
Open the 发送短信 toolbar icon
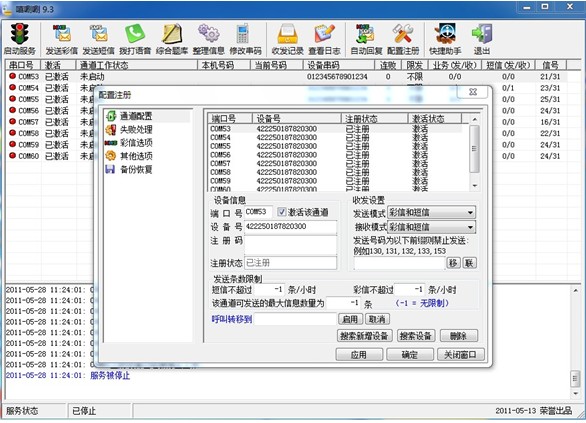click(x=98, y=34)
